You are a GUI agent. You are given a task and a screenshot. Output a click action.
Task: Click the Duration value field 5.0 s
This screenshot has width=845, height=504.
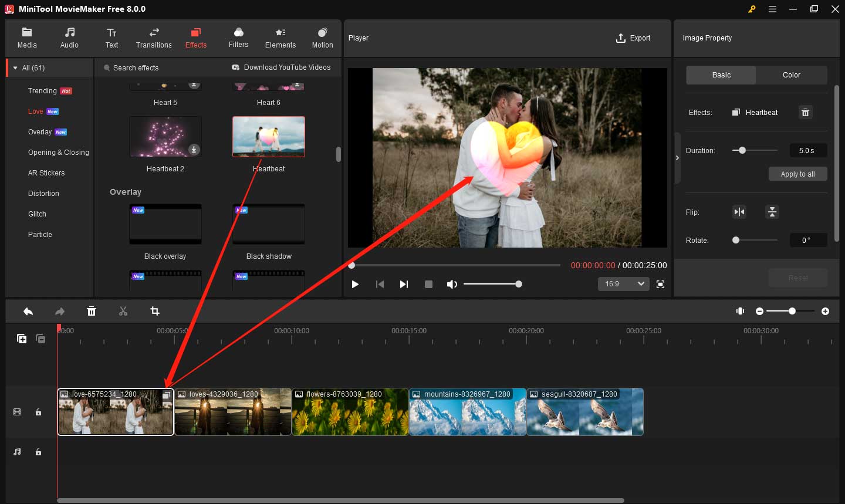tap(808, 151)
